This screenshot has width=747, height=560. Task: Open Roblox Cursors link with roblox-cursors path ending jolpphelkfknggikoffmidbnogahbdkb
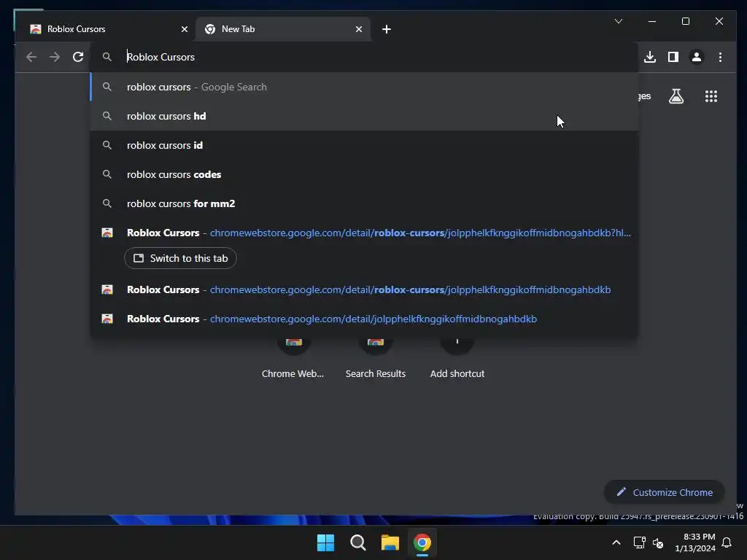pyautogui.click(x=364, y=289)
